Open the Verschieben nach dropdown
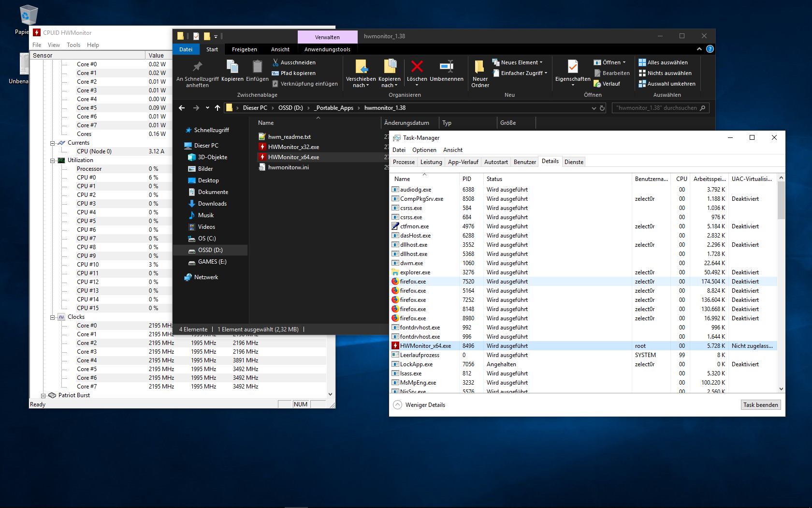 [x=361, y=74]
